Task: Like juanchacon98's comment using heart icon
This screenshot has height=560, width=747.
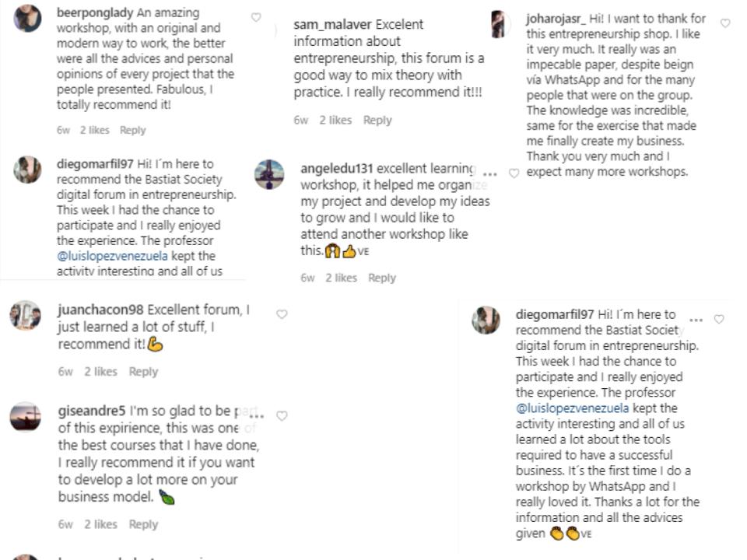Action: pos(282,314)
